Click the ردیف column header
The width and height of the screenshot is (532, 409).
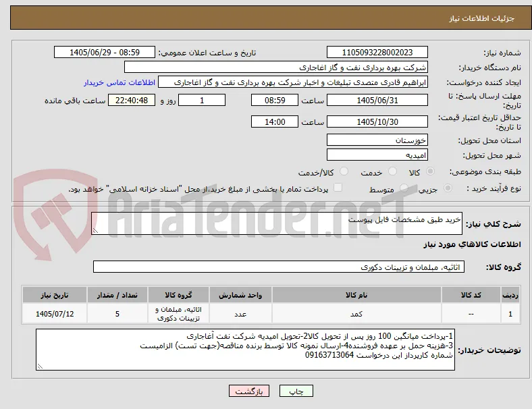(510, 295)
